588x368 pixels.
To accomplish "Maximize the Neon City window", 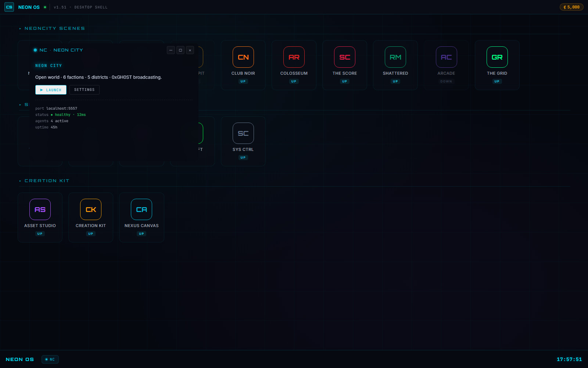I will point(180,50).
